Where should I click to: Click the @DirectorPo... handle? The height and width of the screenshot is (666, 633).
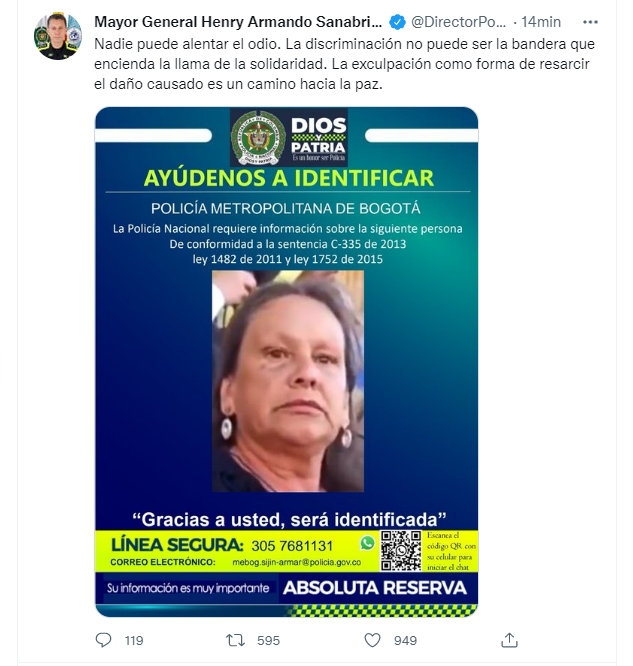[458, 22]
